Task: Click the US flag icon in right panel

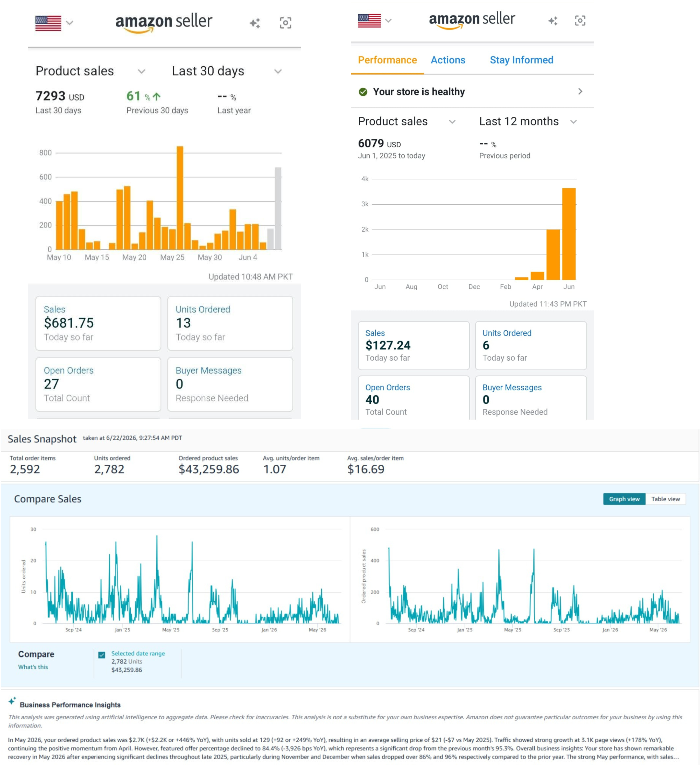Action: (369, 20)
